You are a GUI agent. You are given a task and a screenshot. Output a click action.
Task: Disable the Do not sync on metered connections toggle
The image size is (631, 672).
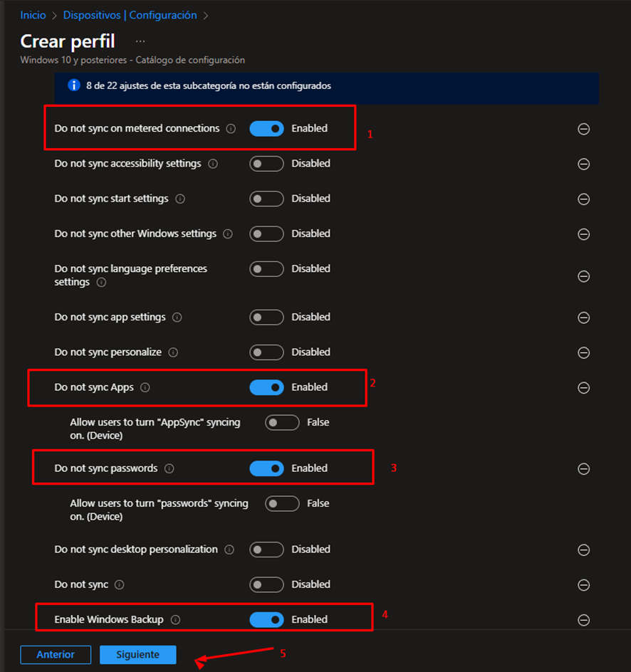pos(266,129)
